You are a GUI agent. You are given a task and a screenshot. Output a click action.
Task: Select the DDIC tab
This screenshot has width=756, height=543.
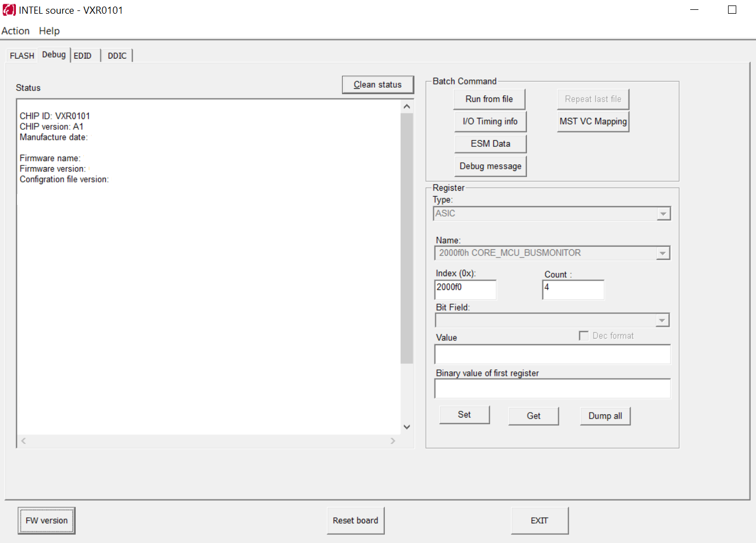(117, 55)
